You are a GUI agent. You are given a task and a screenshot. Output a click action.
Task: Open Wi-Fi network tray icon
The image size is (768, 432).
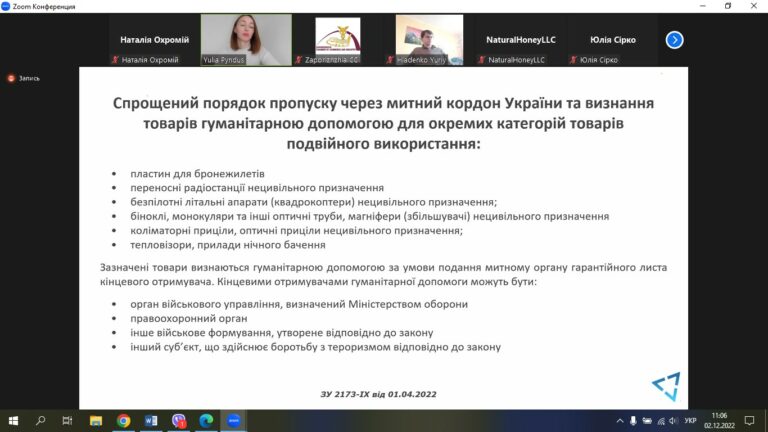click(x=661, y=421)
